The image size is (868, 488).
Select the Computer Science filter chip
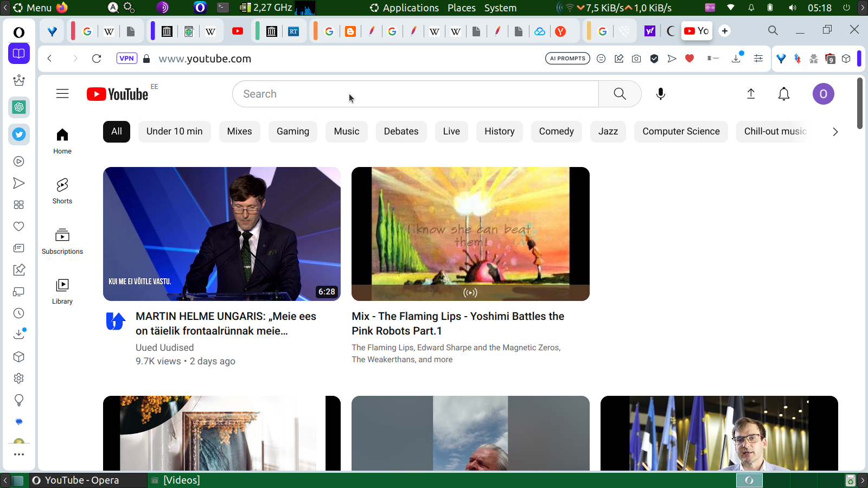(x=681, y=132)
